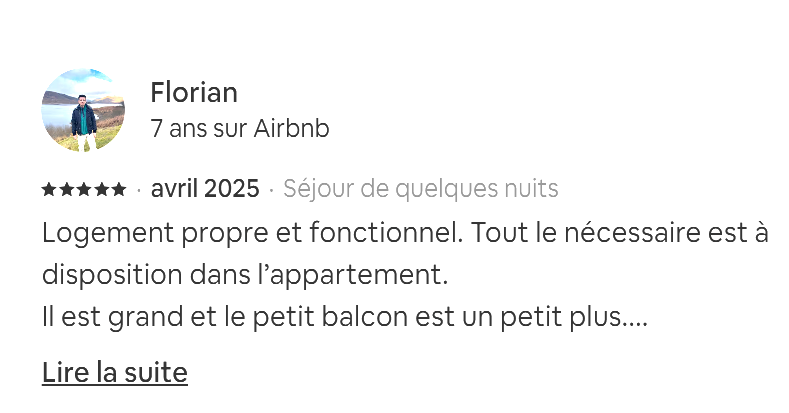The height and width of the screenshot is (413, 789).
Task: Click the third rating star
Action: click(84, 189)
